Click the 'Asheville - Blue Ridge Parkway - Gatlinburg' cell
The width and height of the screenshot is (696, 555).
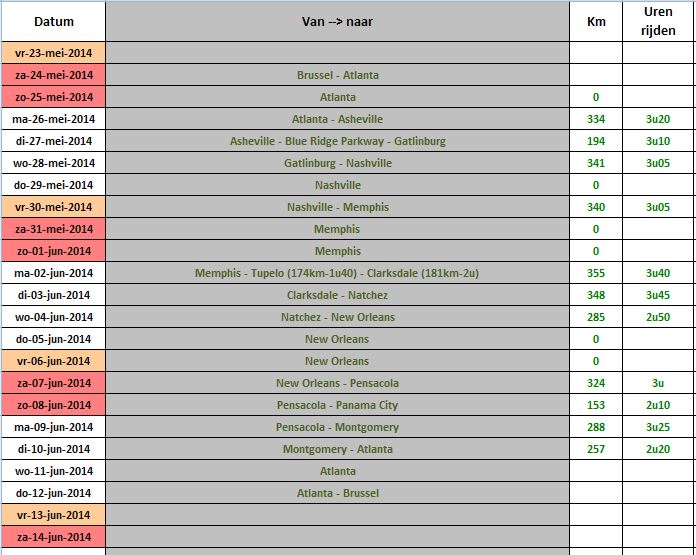(x=337, y=141)
